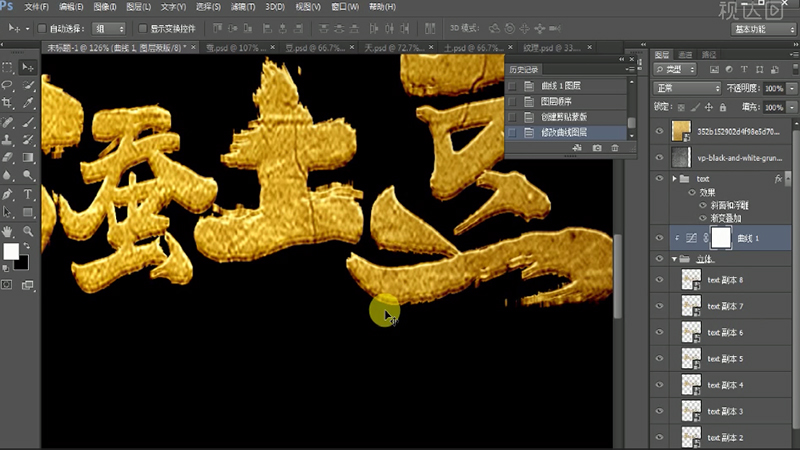Open the 滤镜(T) menu
The image size is (800, 450).
243,7
